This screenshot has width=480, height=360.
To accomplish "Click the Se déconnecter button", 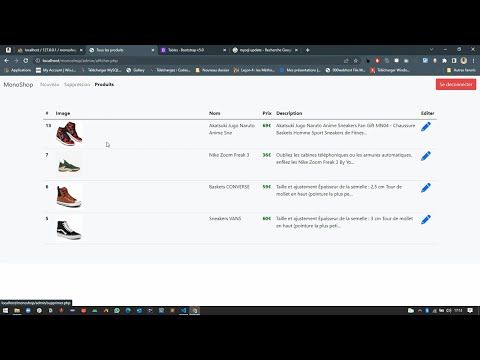I will click(x=456, y=84).
